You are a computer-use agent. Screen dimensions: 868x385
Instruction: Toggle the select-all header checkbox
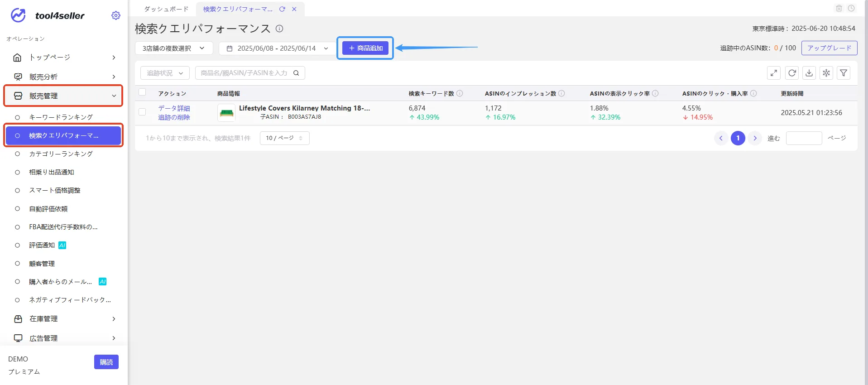142,92
